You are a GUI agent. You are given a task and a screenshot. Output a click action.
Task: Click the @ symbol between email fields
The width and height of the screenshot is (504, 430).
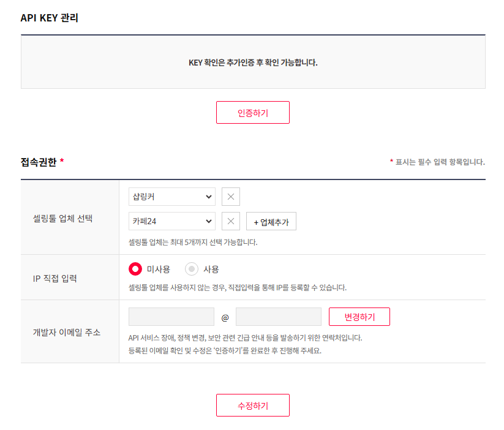225,317
